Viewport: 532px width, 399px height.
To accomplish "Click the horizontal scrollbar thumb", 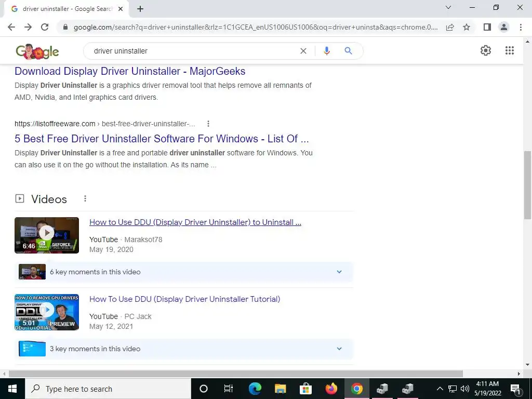I will click(236, 374).
